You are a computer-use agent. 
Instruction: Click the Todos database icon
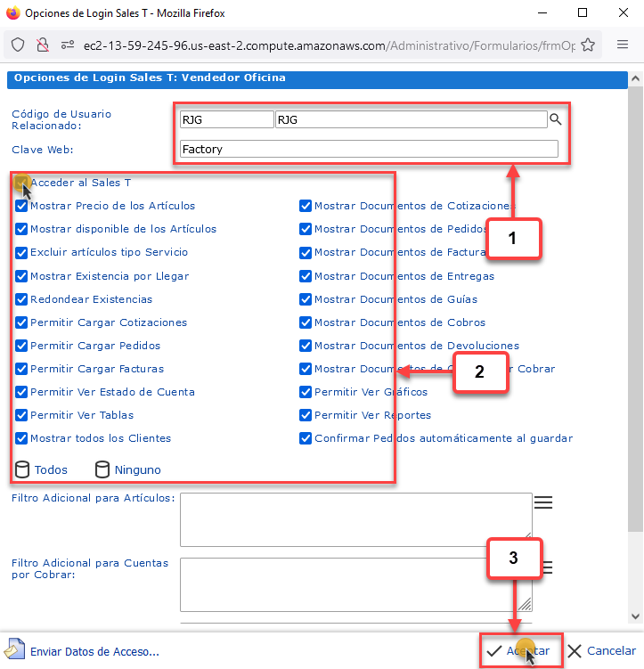[x=22, y=469]
